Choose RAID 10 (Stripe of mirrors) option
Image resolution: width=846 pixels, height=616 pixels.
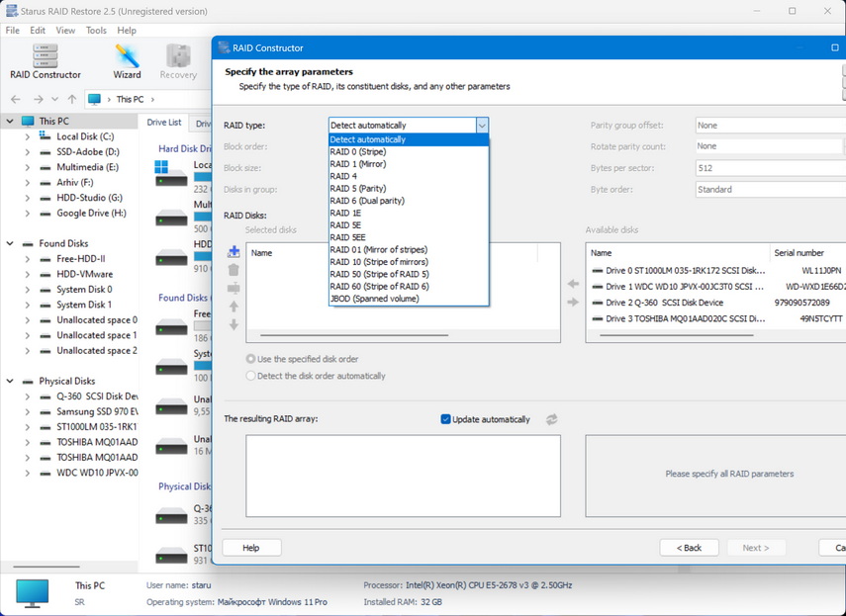click(x=409, y=262)
